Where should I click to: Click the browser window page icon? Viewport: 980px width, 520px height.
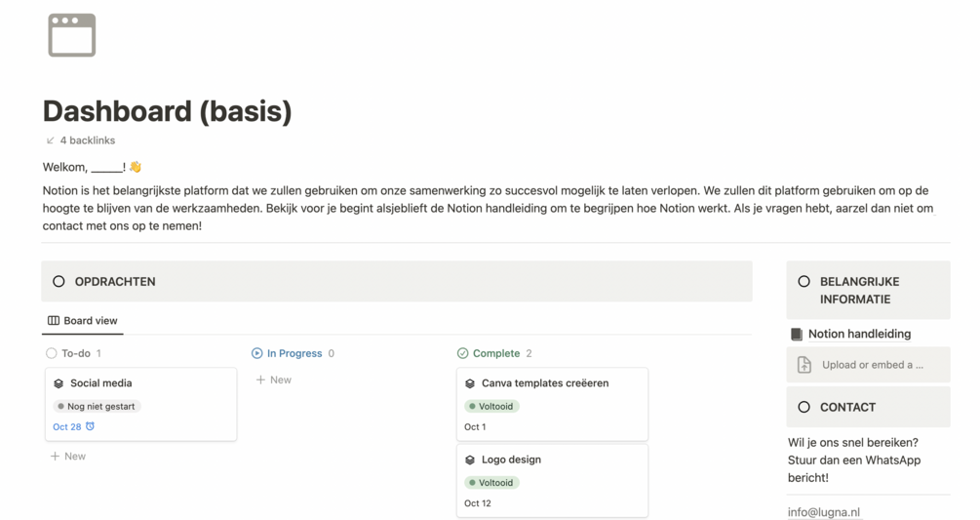tap(72, 35)
